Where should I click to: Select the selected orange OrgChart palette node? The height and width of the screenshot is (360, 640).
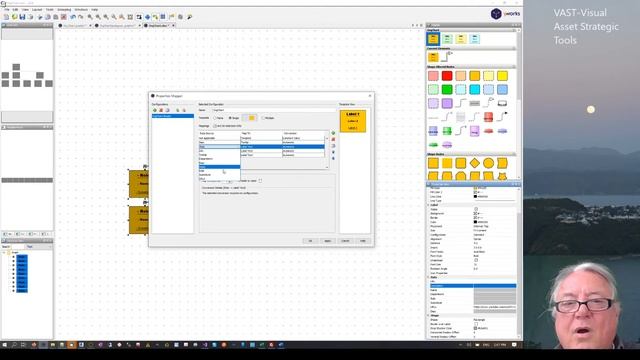(433, 39)
